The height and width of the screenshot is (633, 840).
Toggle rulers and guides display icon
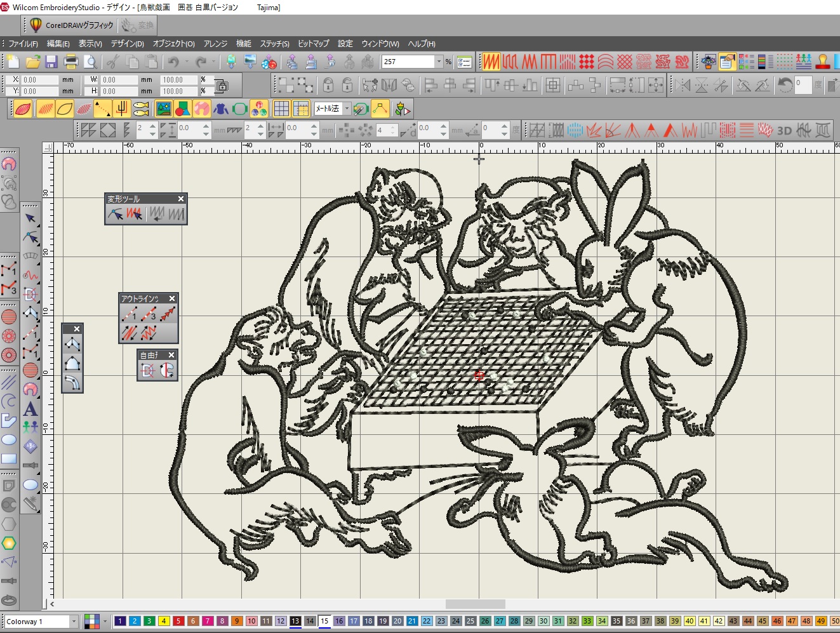(300, 109)
